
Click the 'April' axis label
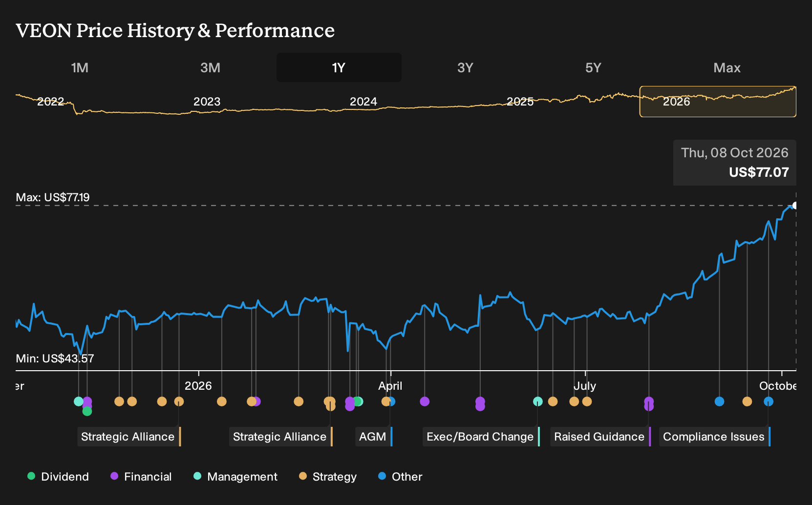pos(390,386)
